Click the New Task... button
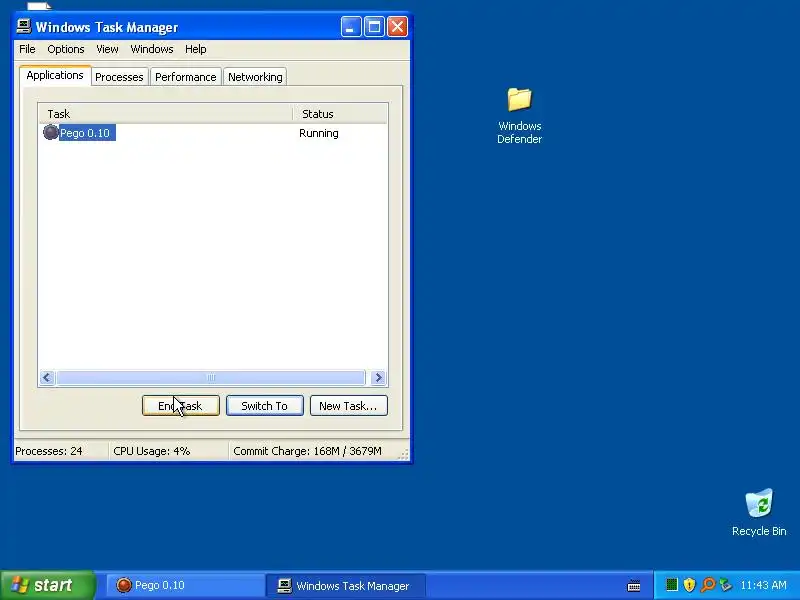800x600 pixels. [x=348, y=406]
